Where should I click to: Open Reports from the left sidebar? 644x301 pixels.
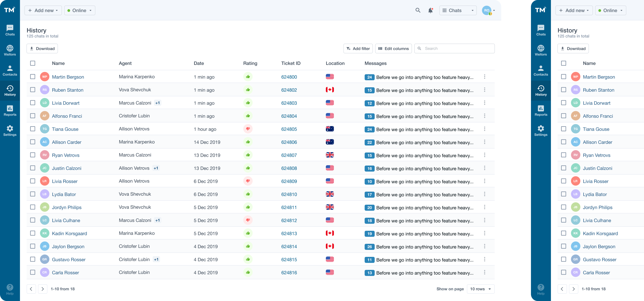coord(10,111)
